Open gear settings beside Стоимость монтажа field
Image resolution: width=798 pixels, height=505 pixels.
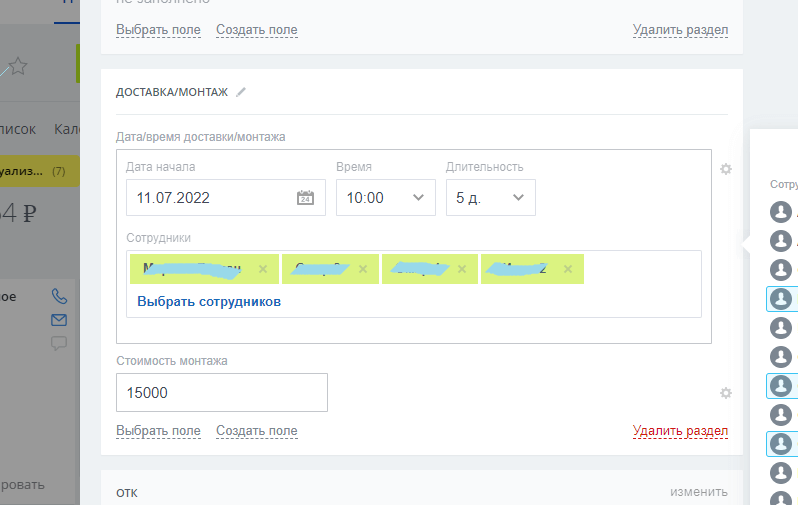[726, 393]
